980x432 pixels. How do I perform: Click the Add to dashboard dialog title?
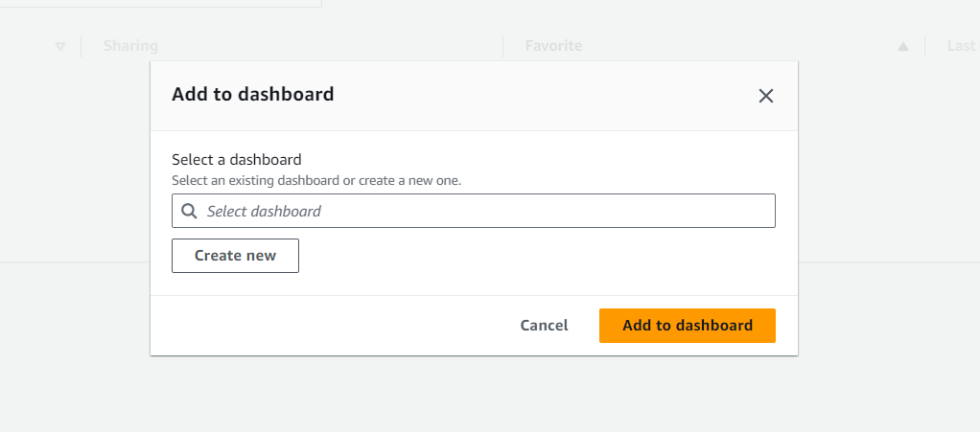click(x=252, y=94)
